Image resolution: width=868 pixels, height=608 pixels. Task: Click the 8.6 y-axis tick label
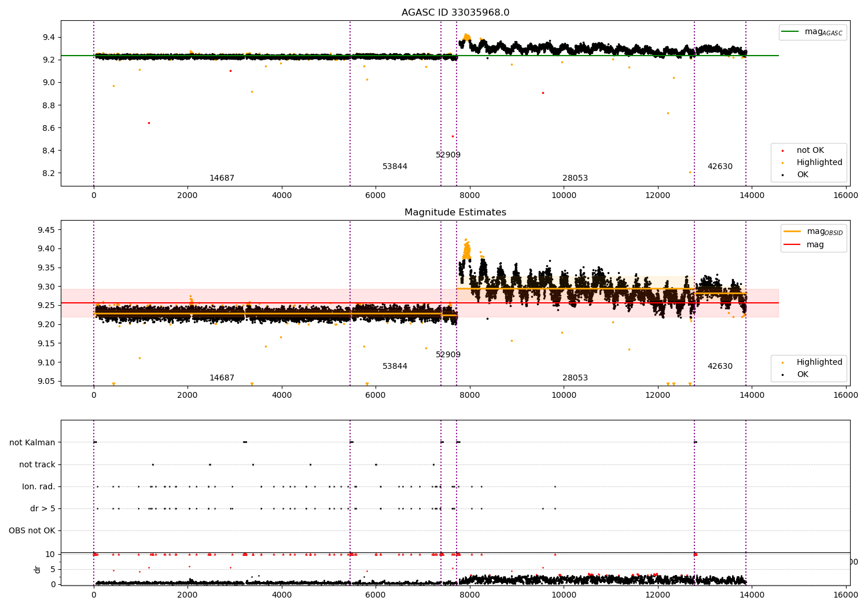tap(49, 128)
